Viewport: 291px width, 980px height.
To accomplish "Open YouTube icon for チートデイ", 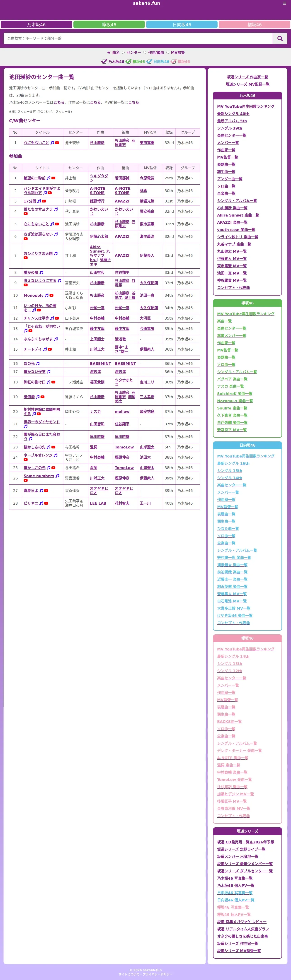I will [49, 349].
